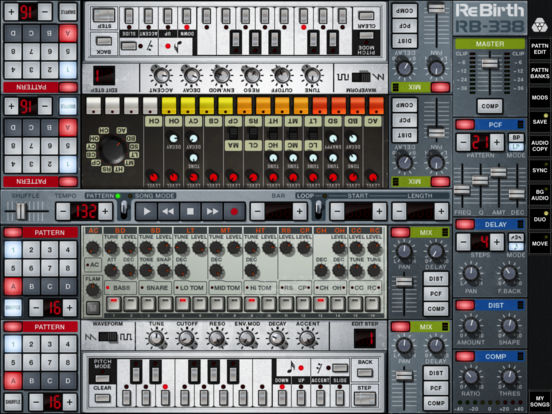
Task: Open the MODS sidebar menu
Action: pos(540,98)
